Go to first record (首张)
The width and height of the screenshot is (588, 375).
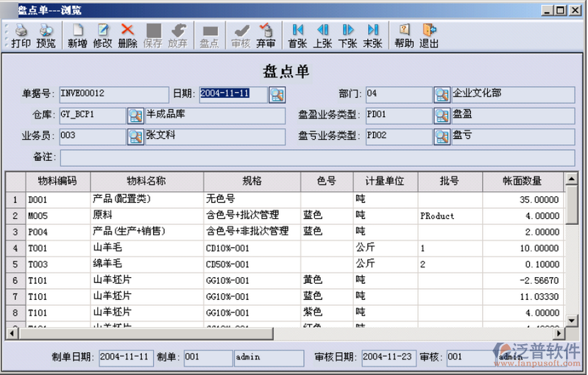[x=297, y=35]
